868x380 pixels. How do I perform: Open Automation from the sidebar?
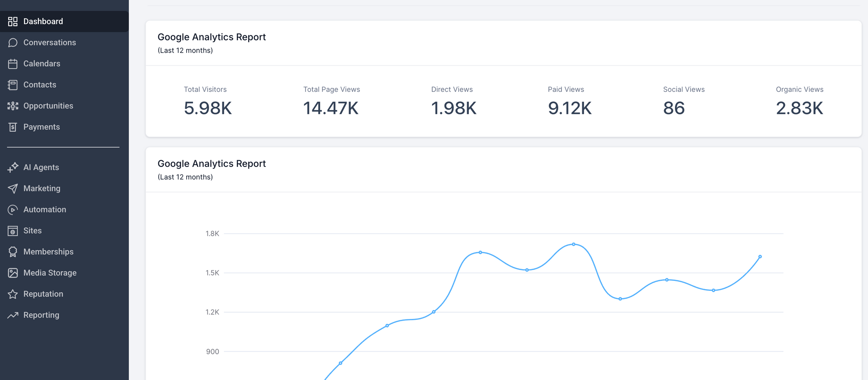coord(64,209)
